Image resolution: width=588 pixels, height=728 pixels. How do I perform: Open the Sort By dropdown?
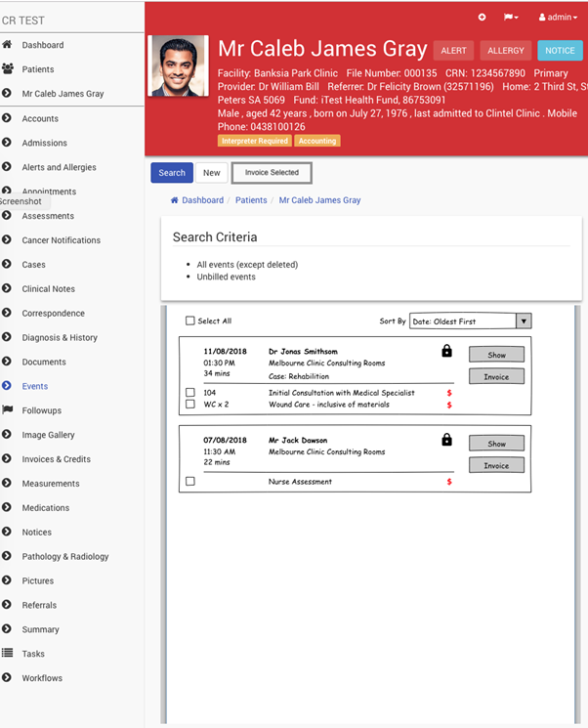point(470,321)
